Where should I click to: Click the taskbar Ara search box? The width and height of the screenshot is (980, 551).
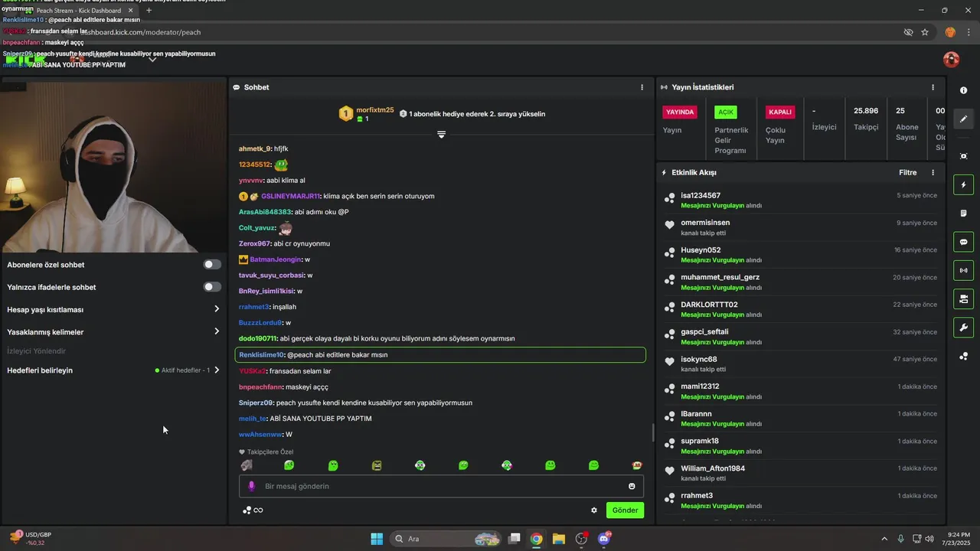[446, 539]
